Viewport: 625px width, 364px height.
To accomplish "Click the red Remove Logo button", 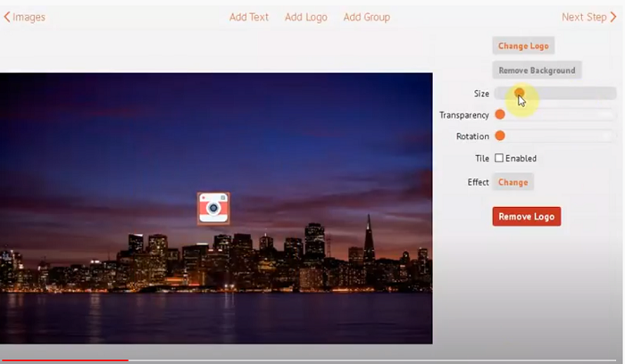I will tap(527, 216).
